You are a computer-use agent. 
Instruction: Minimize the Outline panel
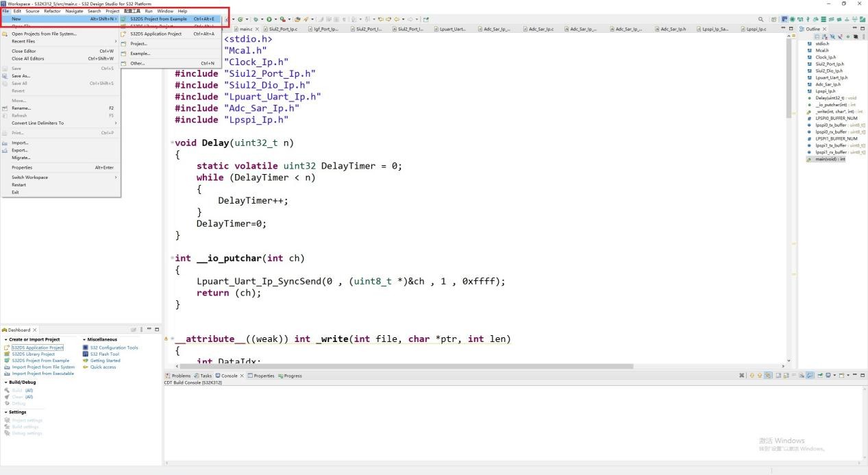click(x=854, y=29)
